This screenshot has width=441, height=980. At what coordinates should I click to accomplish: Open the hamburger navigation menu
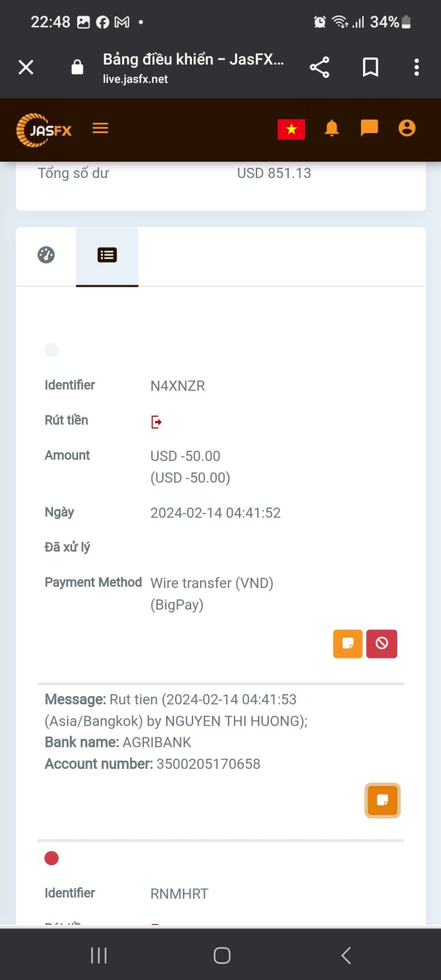(x=101, y=129)
